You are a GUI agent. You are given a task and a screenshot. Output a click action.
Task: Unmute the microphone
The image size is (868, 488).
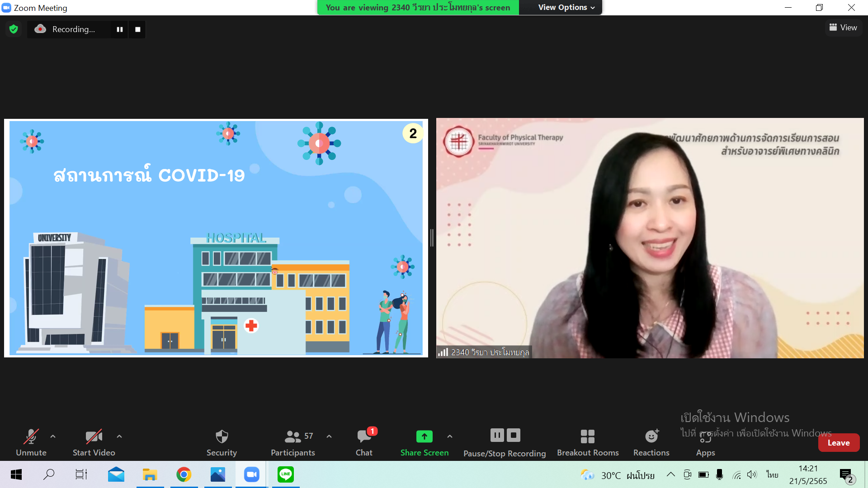point(31,442)
